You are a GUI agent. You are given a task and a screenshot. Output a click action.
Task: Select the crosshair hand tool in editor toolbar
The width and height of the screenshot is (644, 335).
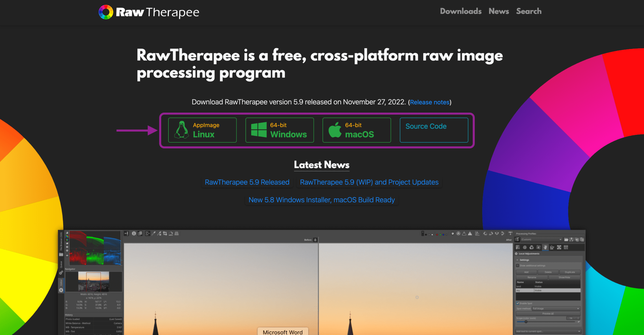(x=148, y=234)
